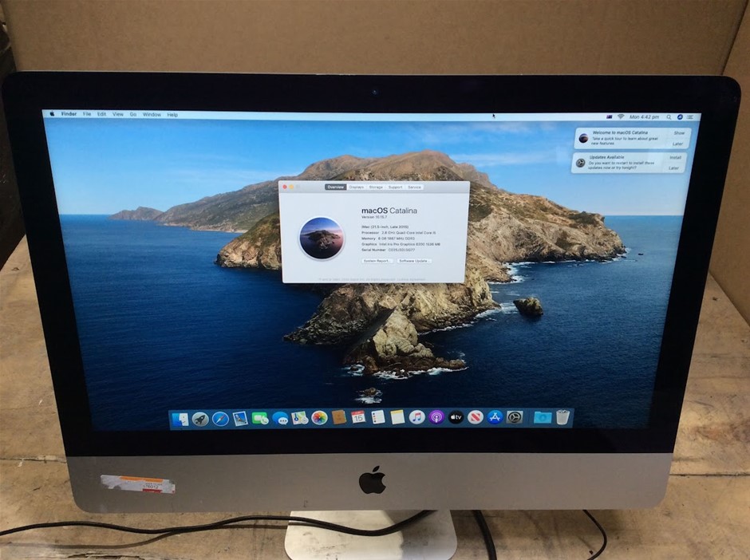Click Later on the Welcome notification
This screenshot has height=560, width=750.
click(x=677, y=144)
